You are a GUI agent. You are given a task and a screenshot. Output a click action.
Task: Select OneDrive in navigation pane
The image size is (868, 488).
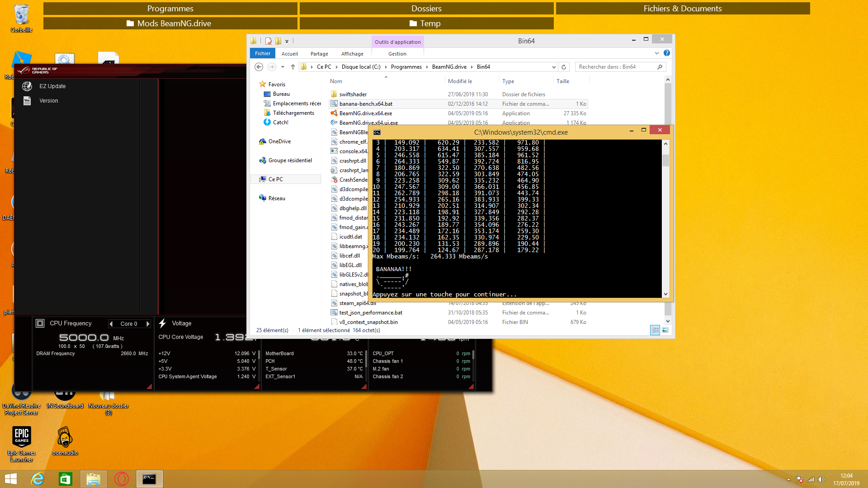coord(279,141)
